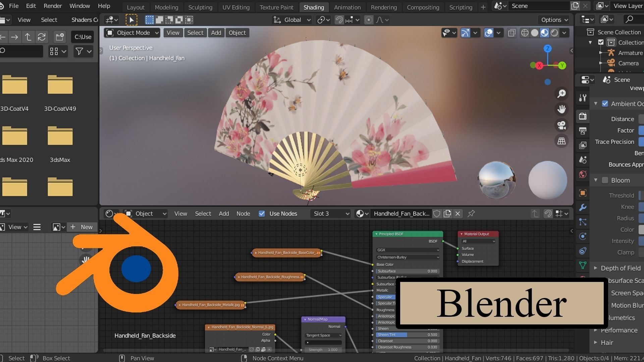The height and width of the screenshot is (362, 644).
Task: Open the viewport Options button
Action: 554,20
